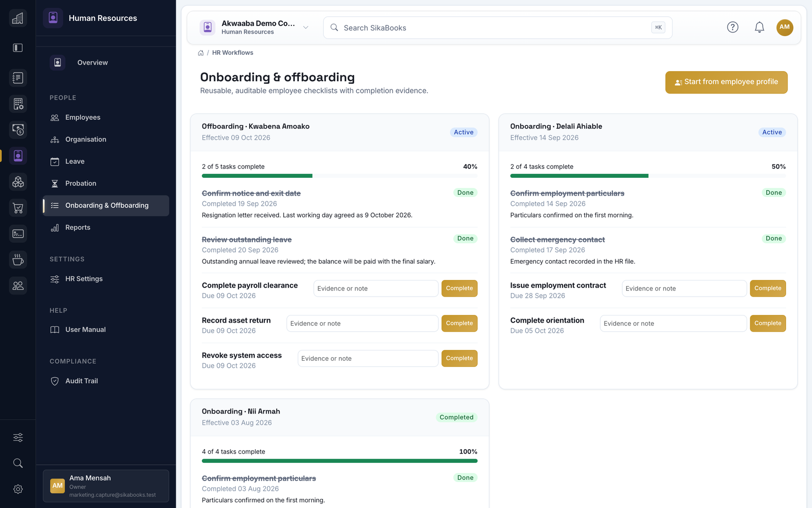Open HR Settings

pos(106,279)
